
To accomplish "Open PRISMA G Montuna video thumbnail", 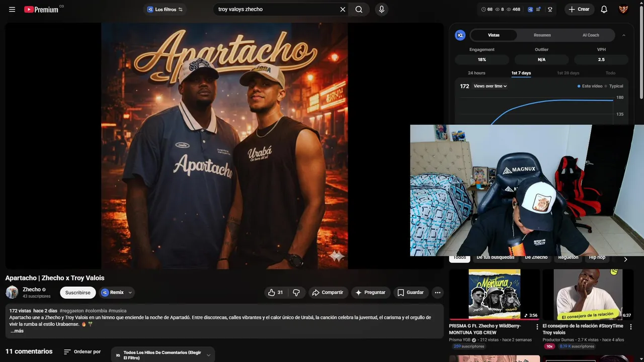I will (494, 294).
